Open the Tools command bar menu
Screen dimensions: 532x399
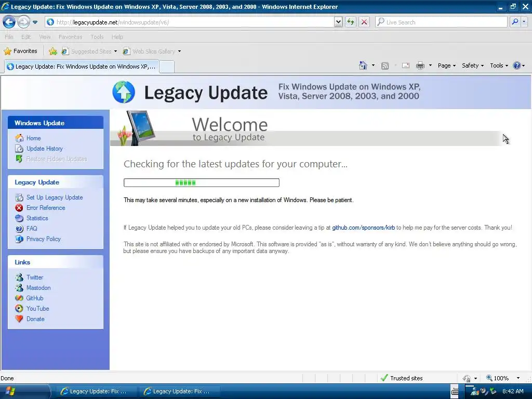499,65
